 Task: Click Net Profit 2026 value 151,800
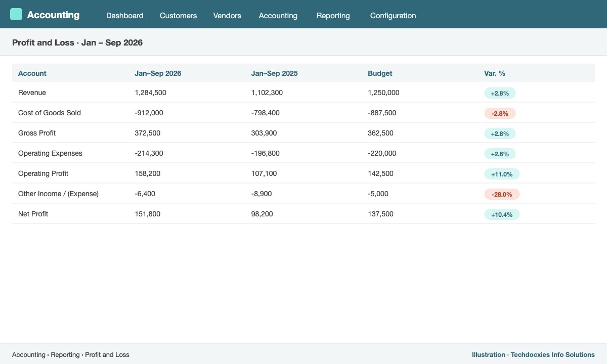[147, 214]
